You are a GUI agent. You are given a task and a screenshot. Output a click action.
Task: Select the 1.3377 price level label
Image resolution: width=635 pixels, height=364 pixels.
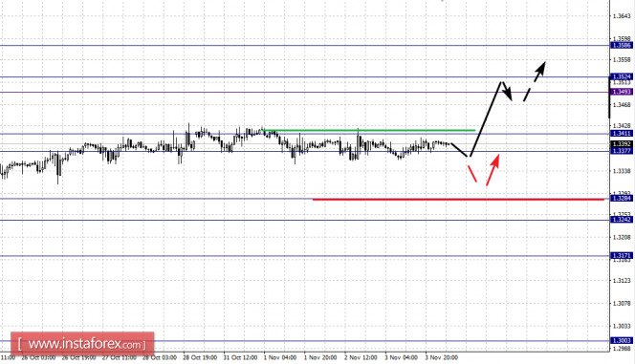622,151
